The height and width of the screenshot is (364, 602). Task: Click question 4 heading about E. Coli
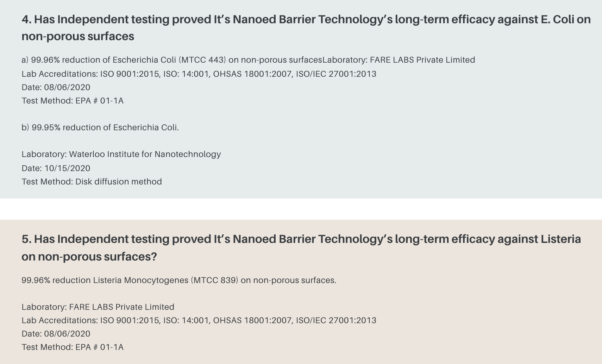pos(306,27)
